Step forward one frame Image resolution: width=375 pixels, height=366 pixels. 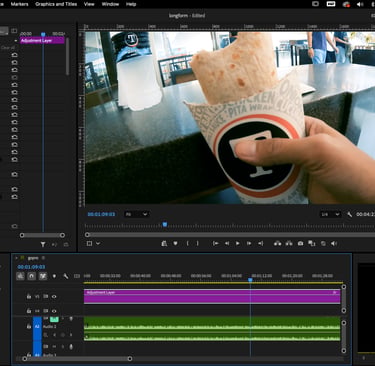(249, 244)
